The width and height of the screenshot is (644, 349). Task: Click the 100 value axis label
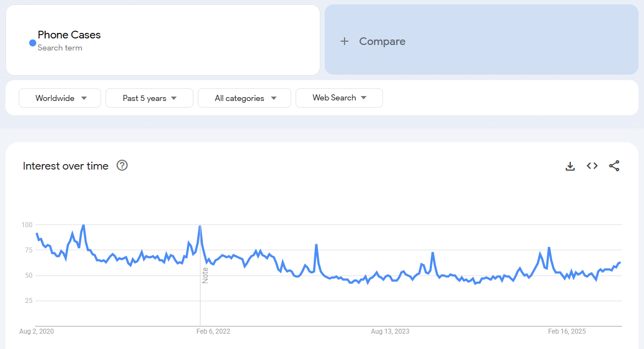[27, 225]
